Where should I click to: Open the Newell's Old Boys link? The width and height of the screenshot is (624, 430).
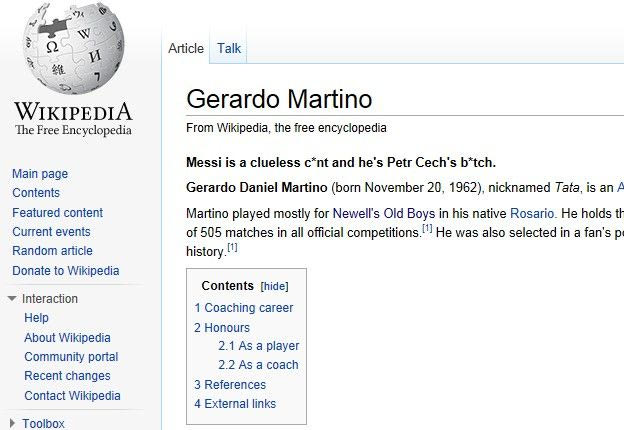[381, 214]
